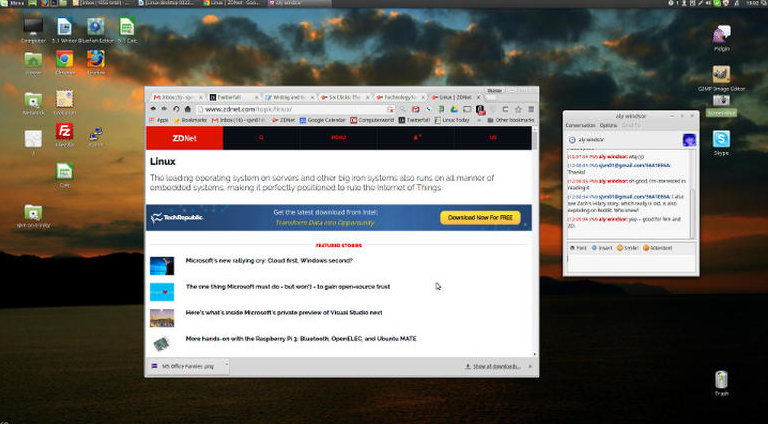Go back using Chrome's back arrow

[153, 109]
